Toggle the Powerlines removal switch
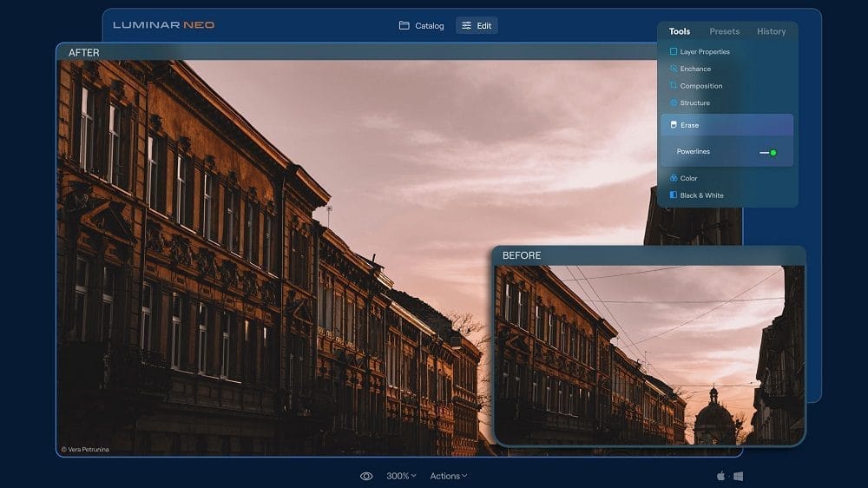 coord(768,152)
